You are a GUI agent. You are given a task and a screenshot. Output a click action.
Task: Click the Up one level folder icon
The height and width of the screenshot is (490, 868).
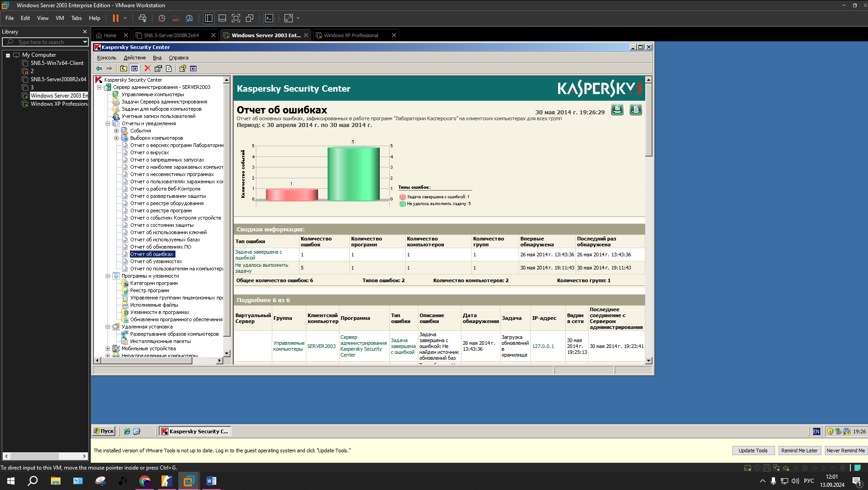[123, 69]
